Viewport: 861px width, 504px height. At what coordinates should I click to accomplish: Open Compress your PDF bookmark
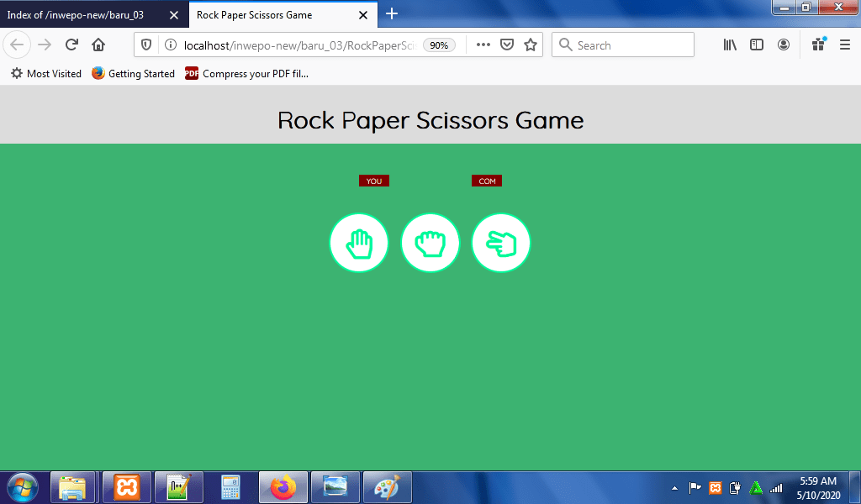(246, 73)
